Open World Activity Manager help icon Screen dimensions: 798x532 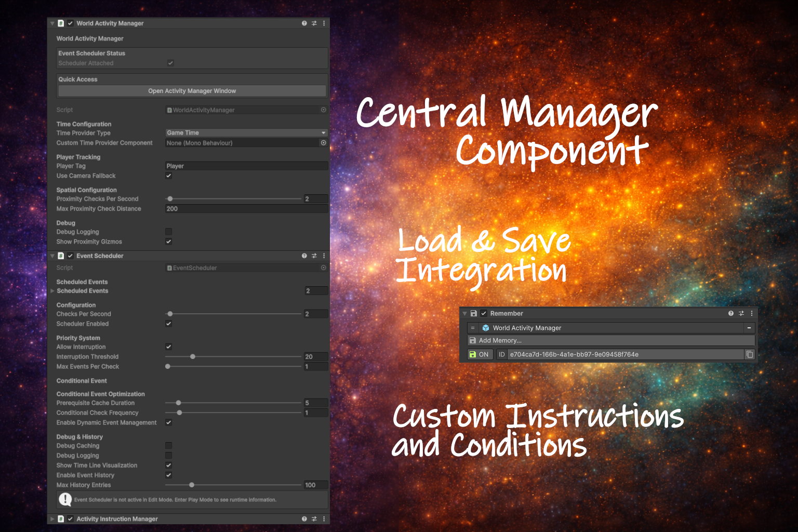(304, 23)
